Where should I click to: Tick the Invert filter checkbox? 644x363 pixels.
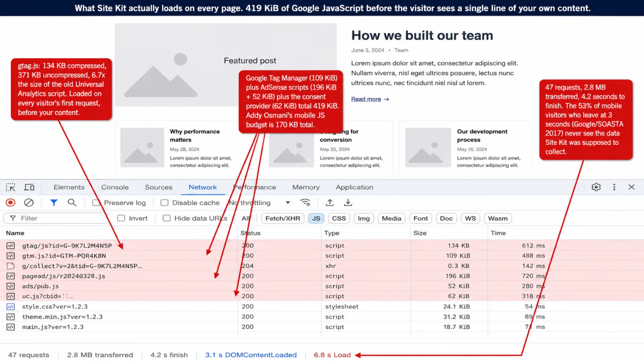tap(121, 218)
